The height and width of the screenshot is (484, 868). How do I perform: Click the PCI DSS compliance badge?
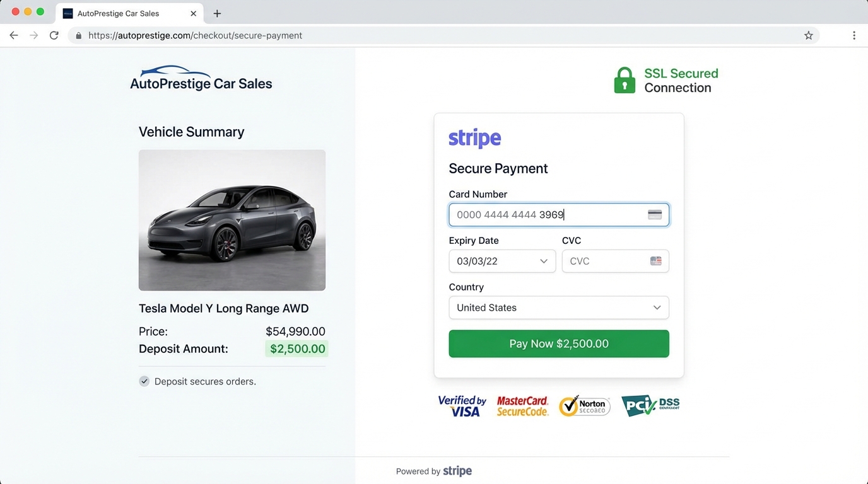click(650, 405)
